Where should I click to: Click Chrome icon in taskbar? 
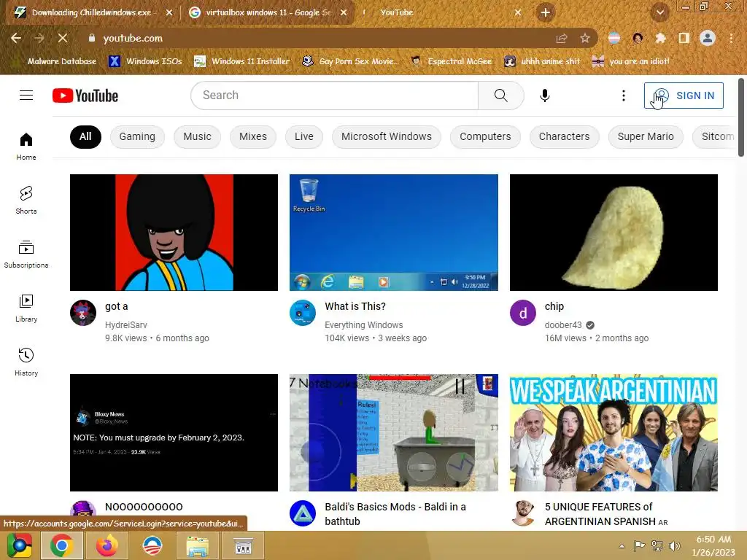point(62,545)
